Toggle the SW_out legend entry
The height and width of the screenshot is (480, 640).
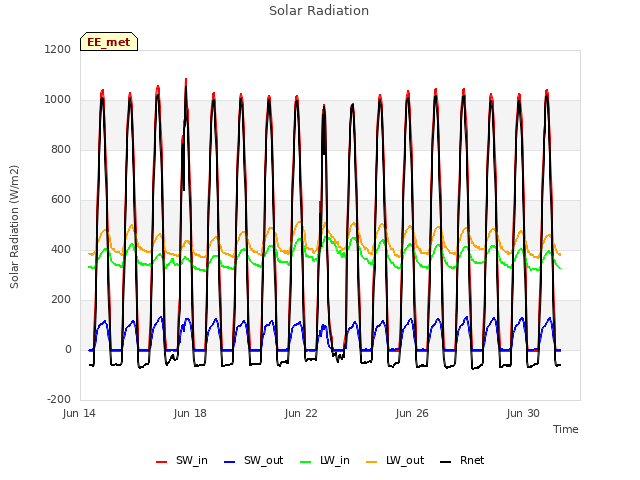tap(253, 461)
